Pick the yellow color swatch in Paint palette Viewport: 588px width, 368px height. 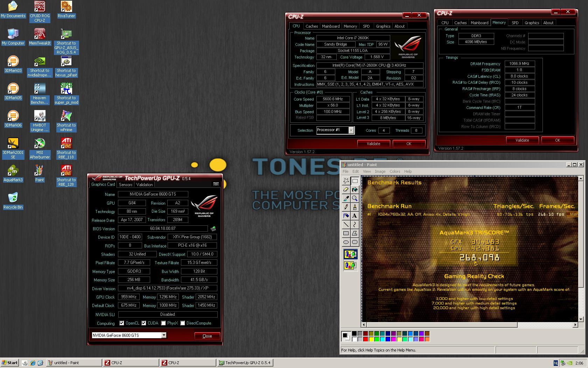[371, 339]
